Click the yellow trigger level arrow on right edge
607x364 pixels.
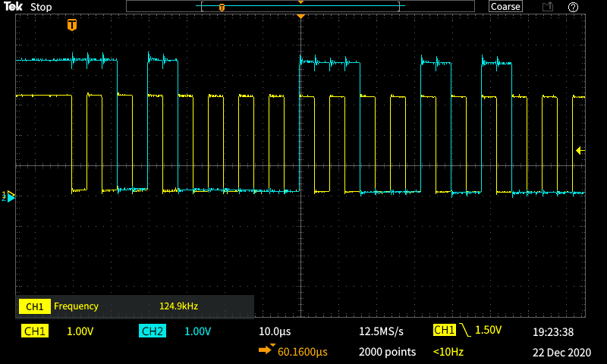580,151
